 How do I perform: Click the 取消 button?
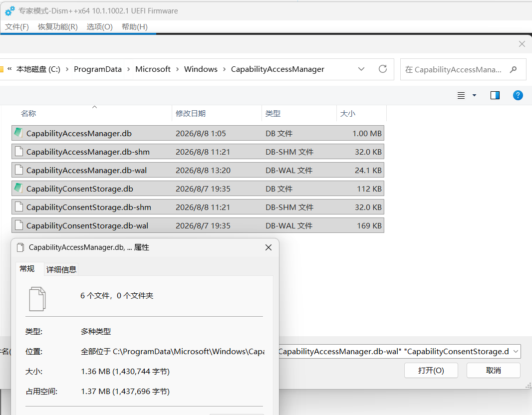pyautogui.click(x=493, y=370)
